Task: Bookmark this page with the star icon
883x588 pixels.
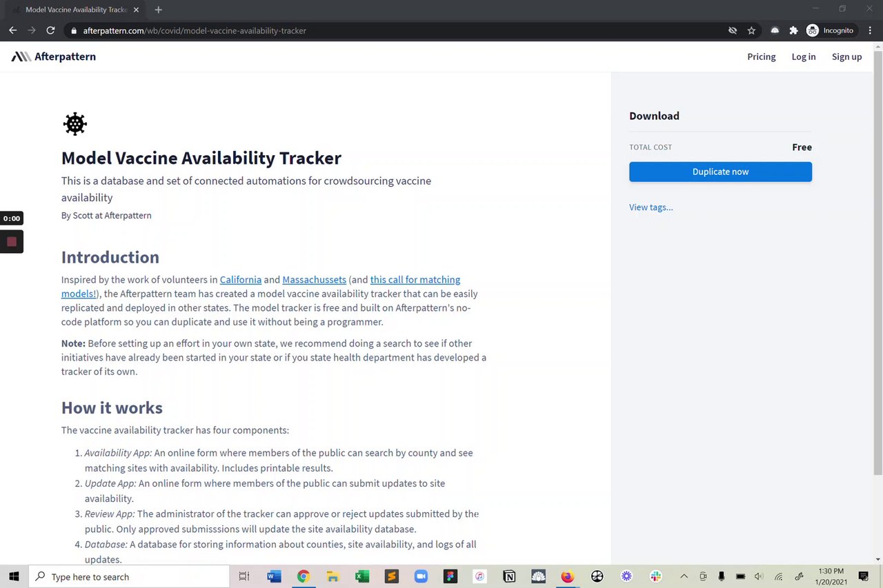Action: click(x=751, y=30)
